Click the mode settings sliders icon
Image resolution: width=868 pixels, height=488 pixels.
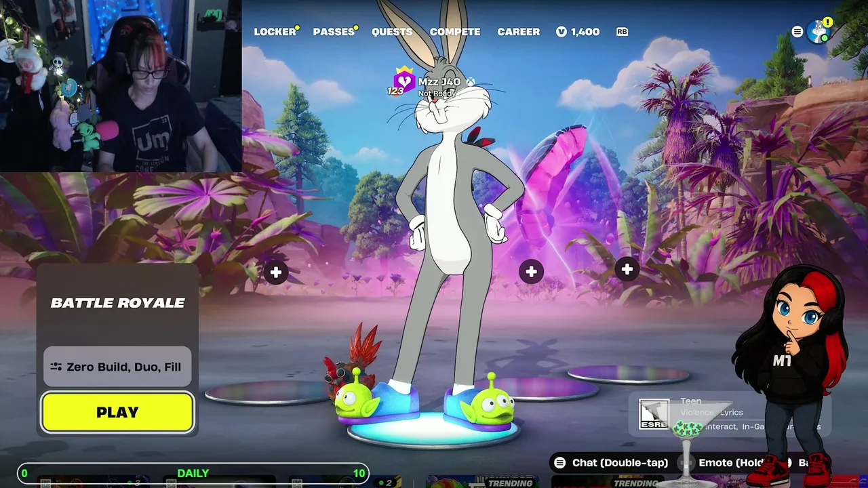click(56, 367)
